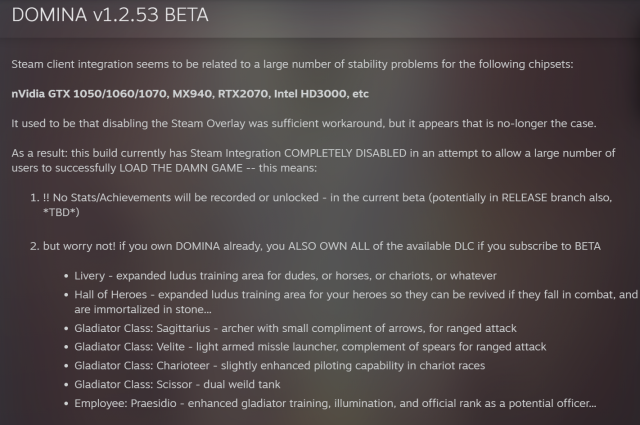Click 'are immortalized in stone...' line
640x425 pixels.
pos(150,310)
